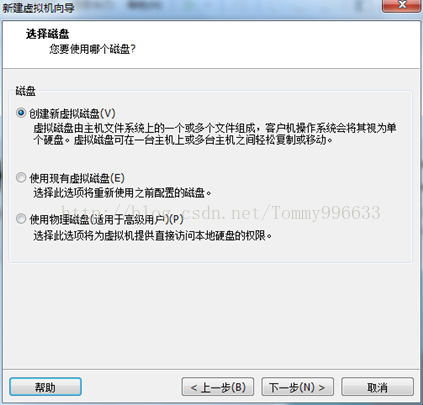Click the 新建虚拟机向导 title bar text
Image resolution: width=423 pixels, height=405 pixels.
[38, 7]
